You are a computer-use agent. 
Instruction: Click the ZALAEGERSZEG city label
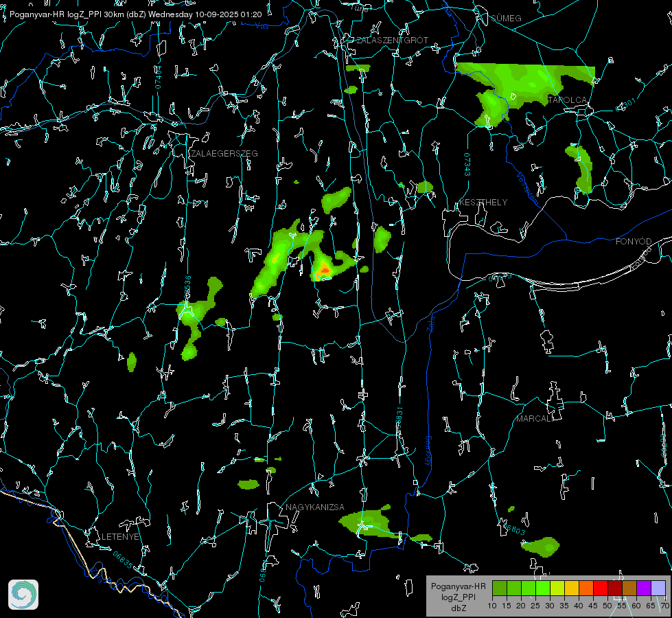(224, 154)
